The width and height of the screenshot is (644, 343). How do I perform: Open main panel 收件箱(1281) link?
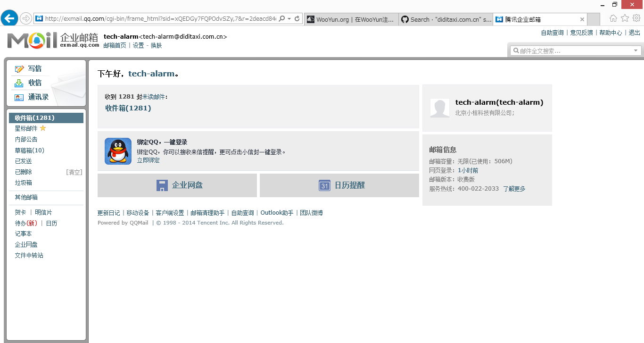[128, 108]
